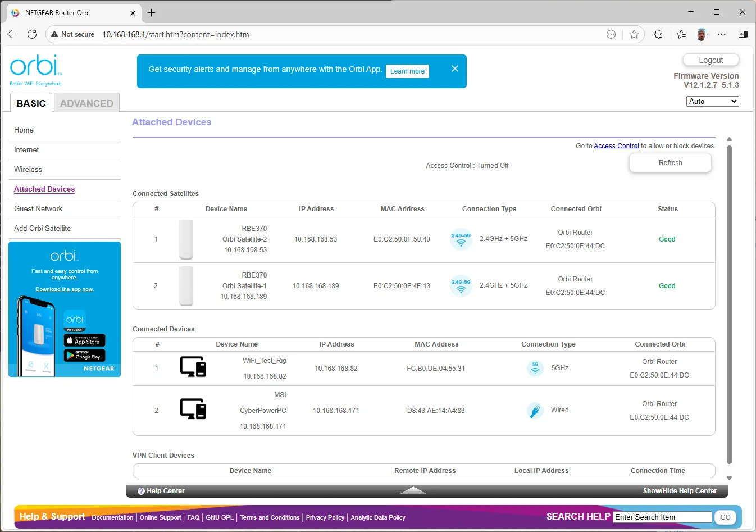Click the App Store download badge
This screenshot has width=756, height=532.
pos(84,340)
